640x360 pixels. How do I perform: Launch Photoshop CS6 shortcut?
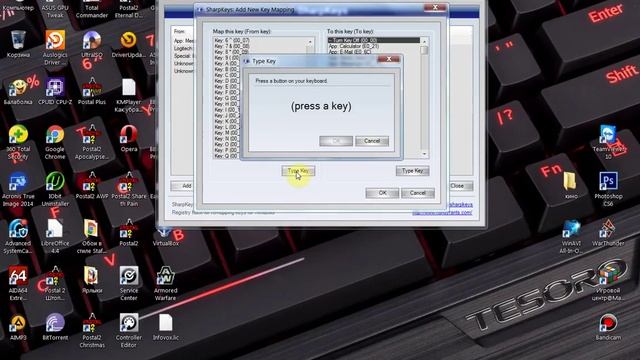pos(608,182)
